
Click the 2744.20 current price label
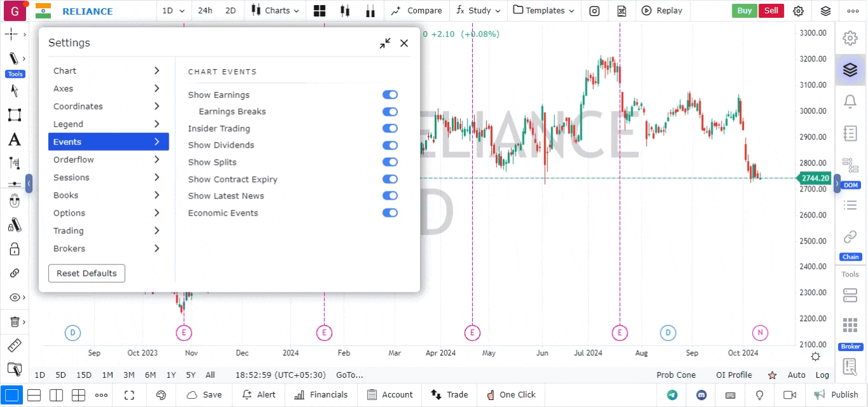(815, 179)
